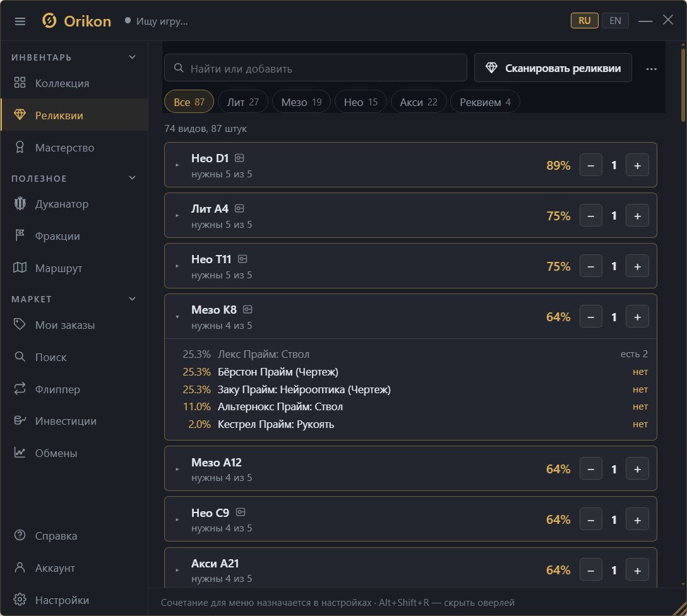The height and width of the screenshot is (616, 687).
Task: Click the small icon next to Нео T11
Action: coord(242,259)
